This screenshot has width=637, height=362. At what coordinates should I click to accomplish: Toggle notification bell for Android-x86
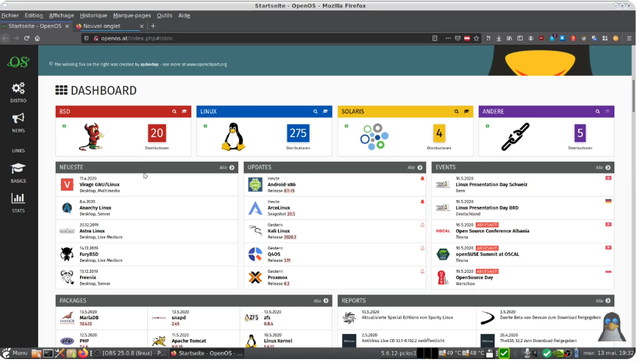coord(422,178)
